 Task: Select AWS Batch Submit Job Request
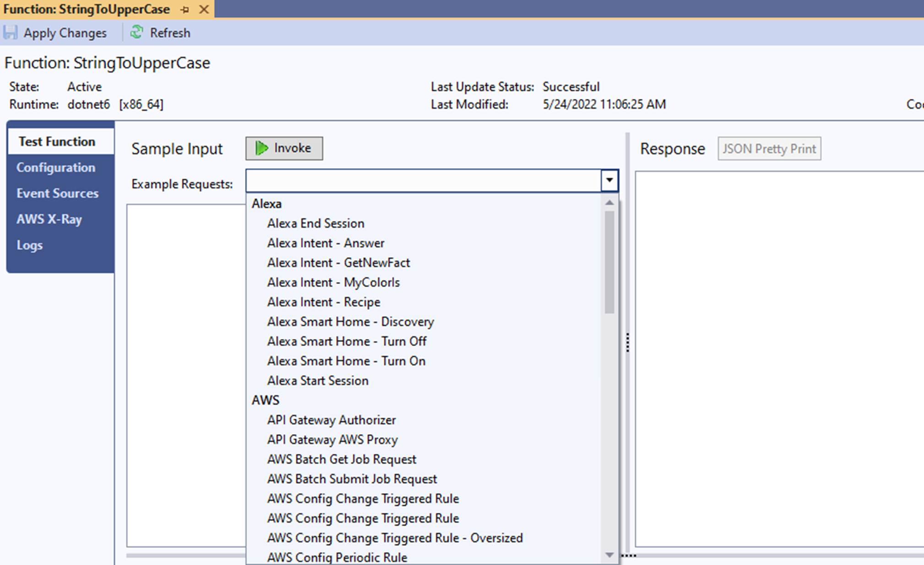tap(352, 479)
